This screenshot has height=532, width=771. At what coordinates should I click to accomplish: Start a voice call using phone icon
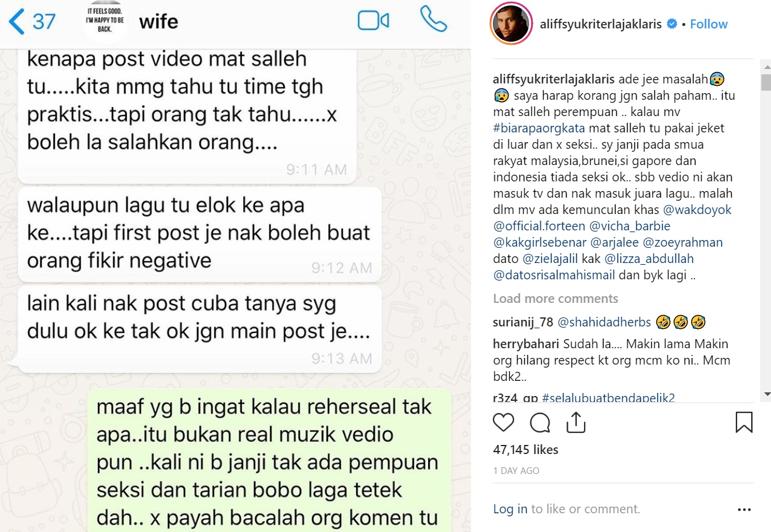click(433, 20)
